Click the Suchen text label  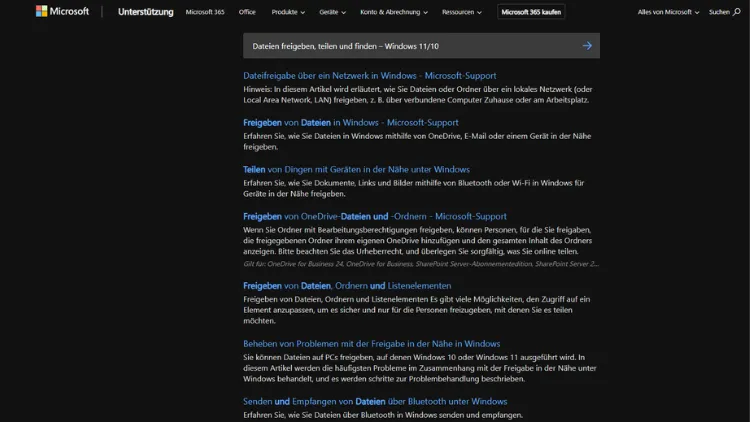[719, 12]
